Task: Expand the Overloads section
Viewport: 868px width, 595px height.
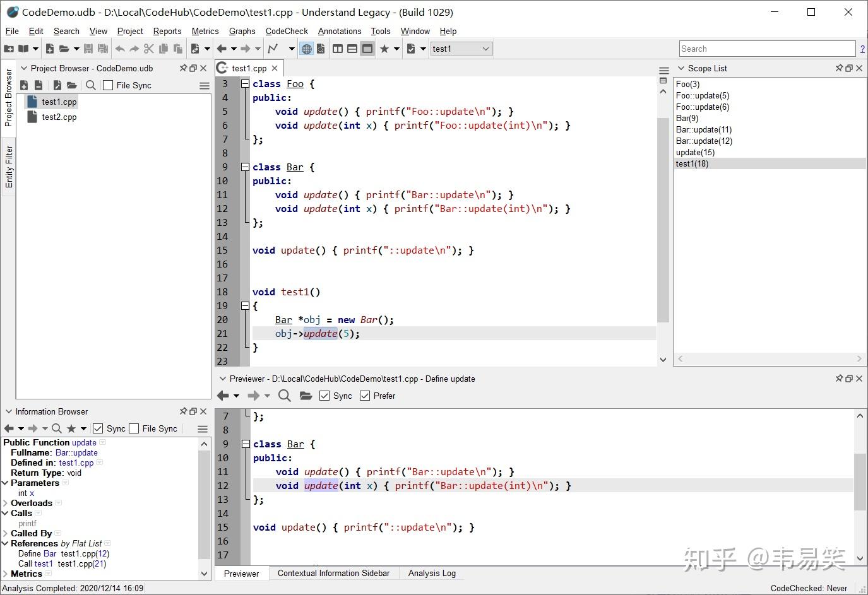Action: point(6,503)
